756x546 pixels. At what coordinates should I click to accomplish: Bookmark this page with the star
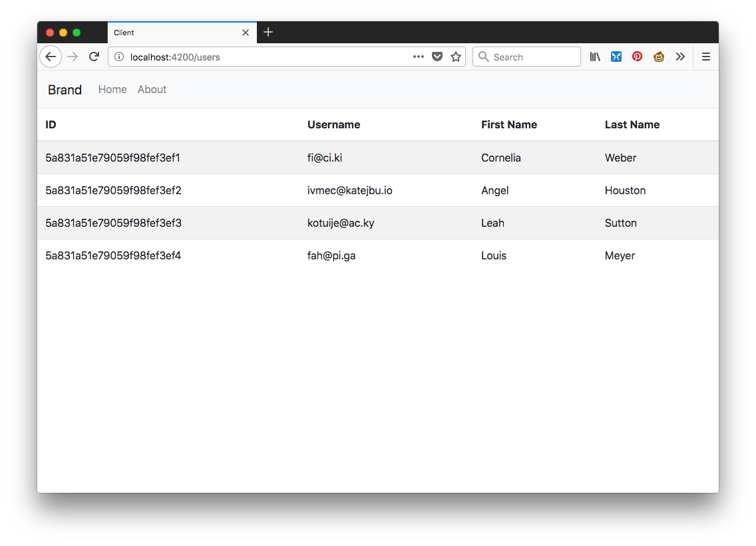click(456, 57)
